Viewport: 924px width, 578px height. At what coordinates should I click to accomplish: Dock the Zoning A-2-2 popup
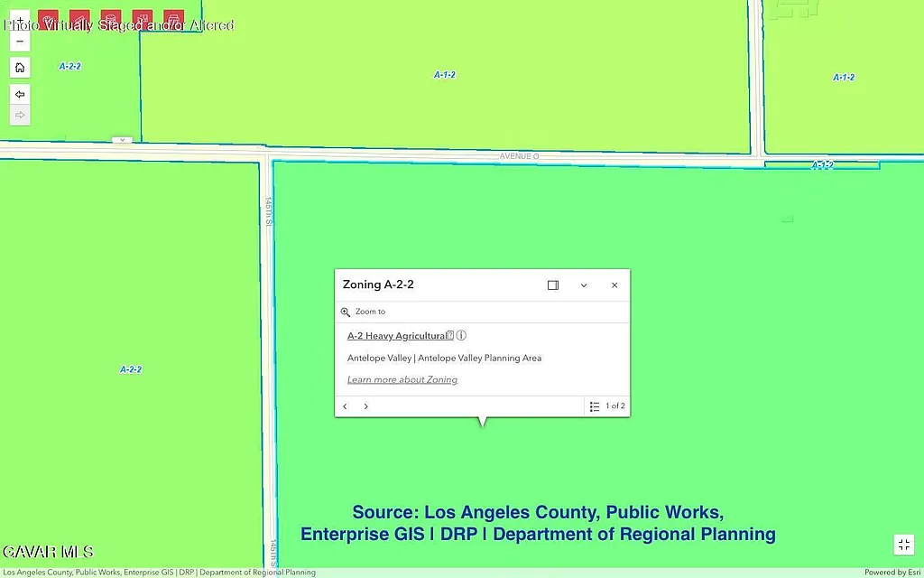(x=553, y=285)
